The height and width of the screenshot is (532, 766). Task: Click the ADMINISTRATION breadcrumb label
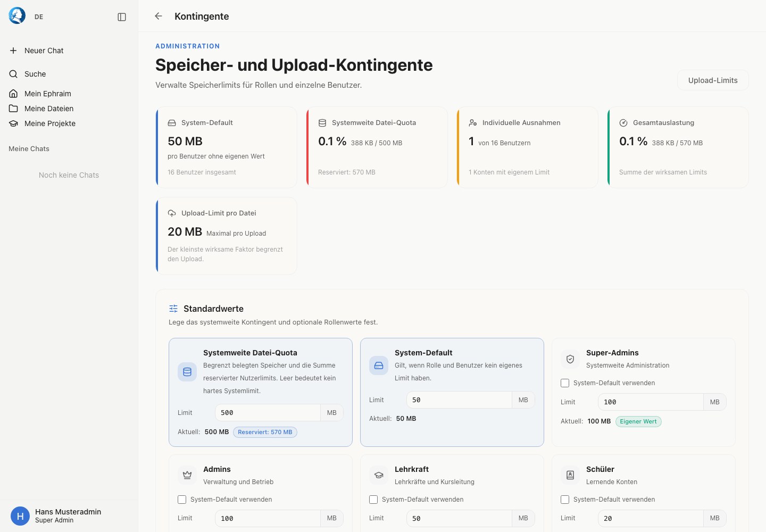pos(187,46)
